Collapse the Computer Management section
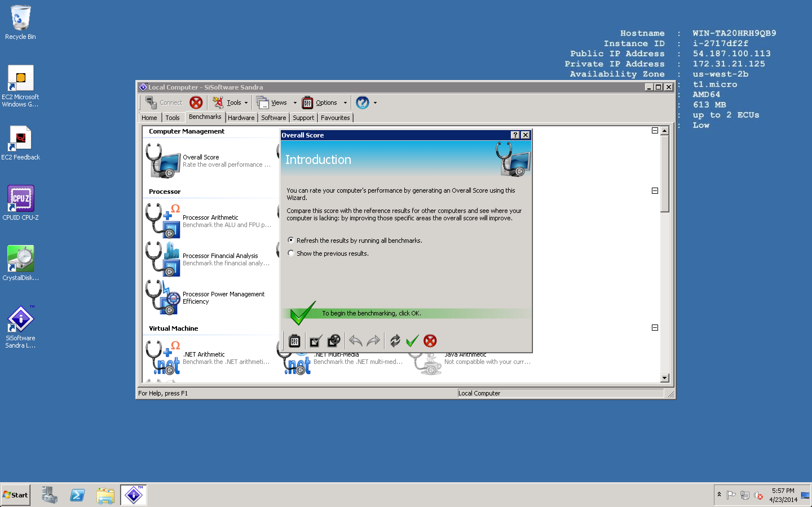This screenshot has width=812, height=507. [x=655, y=130]
